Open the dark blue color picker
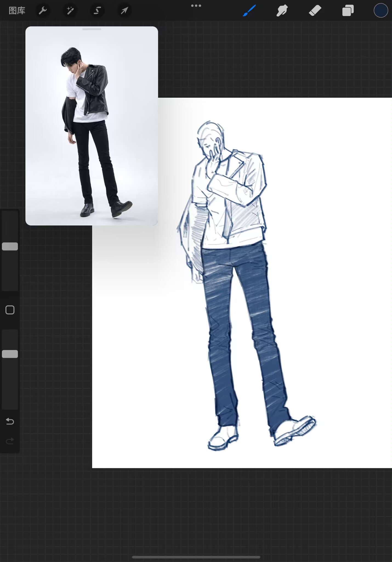The height and width of the screenshot is (562, 392). click(x=381, y=11)
